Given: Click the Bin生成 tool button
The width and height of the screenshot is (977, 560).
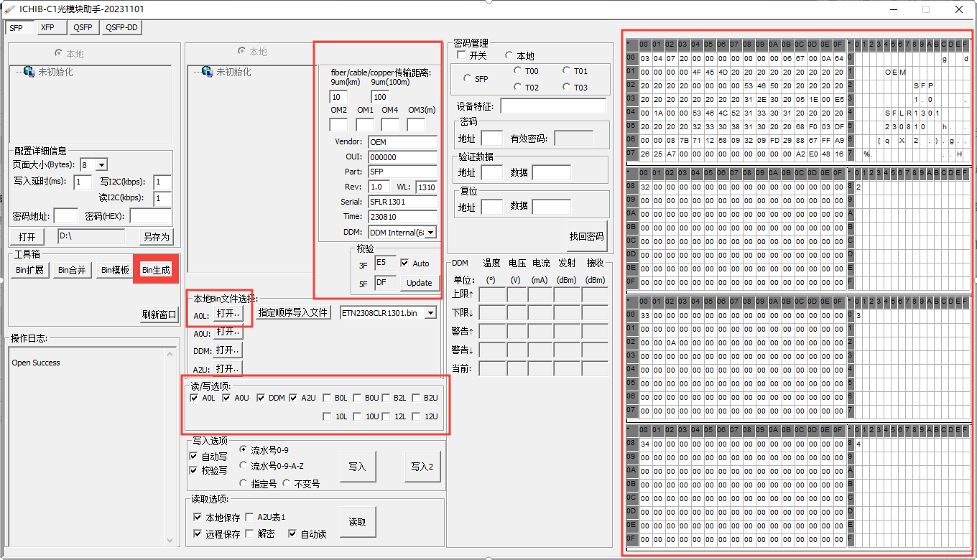Looking at the screenshot, I should (157, 269).
